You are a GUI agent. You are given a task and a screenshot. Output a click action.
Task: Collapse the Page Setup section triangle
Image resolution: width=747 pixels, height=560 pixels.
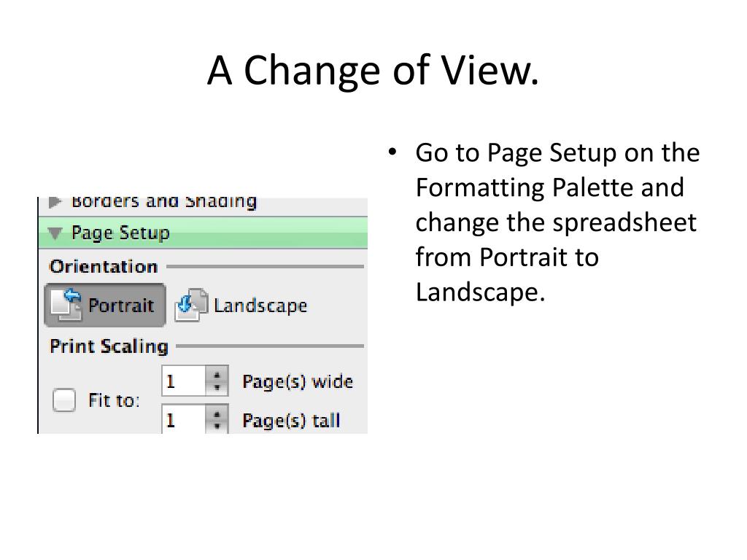[x=55, y=233]
